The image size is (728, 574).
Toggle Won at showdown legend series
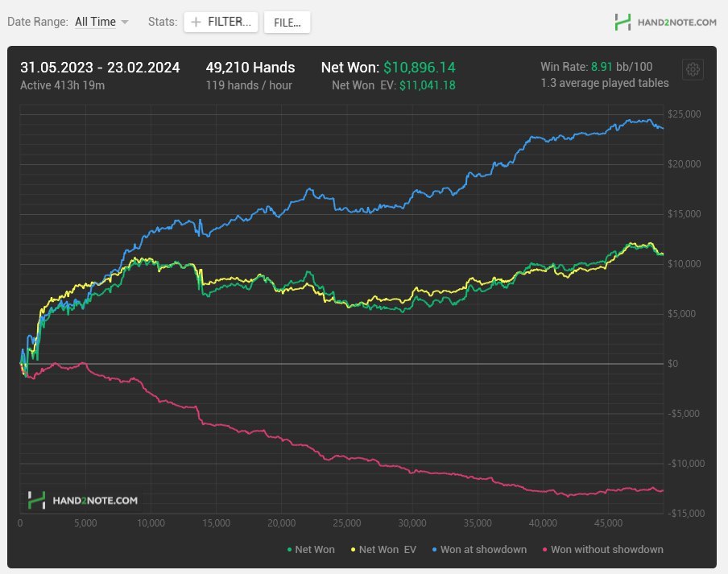(x=479, y=549)
